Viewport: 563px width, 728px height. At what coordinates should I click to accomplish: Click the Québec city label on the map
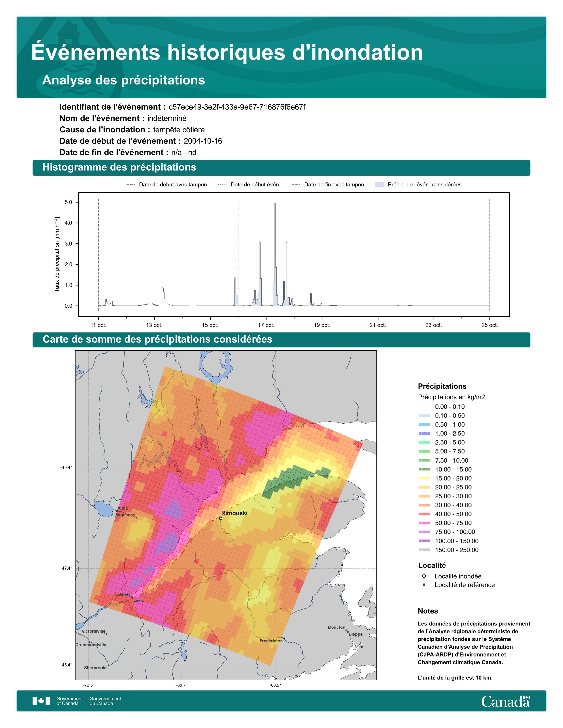point(123,594)
